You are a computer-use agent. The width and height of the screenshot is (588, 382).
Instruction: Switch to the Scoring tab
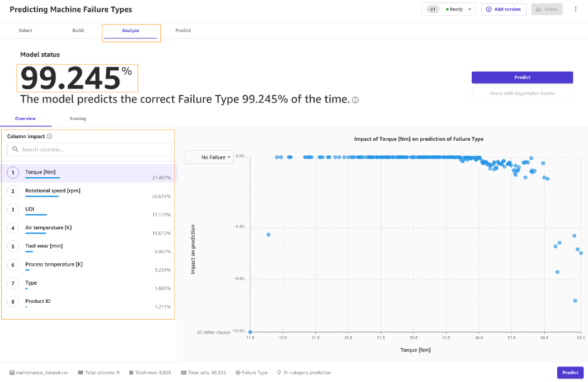(78, 118)
